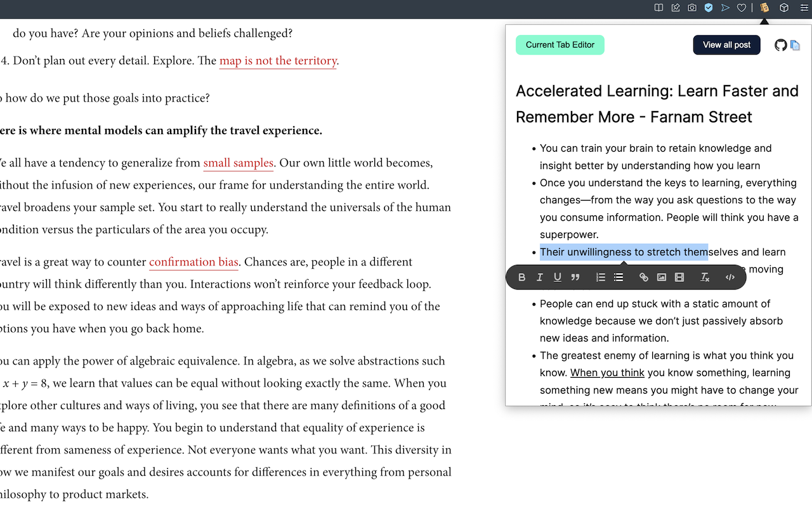Click the pin note edit icon
812x508 pixels.
click(x=676, y=8)
